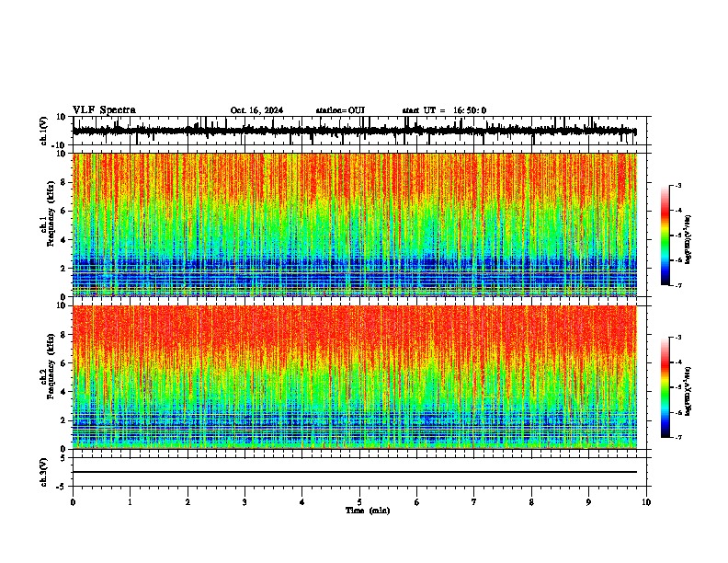Click the ch.2 spectrogram color scale bar
The width and height of the screenshot is (728, 563).
(665, 387)
